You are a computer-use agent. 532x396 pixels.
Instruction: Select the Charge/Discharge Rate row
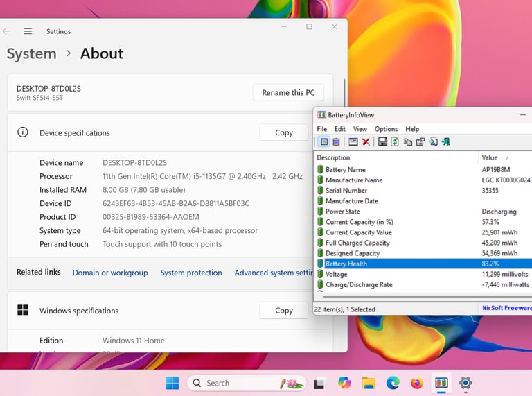(423, 284)
